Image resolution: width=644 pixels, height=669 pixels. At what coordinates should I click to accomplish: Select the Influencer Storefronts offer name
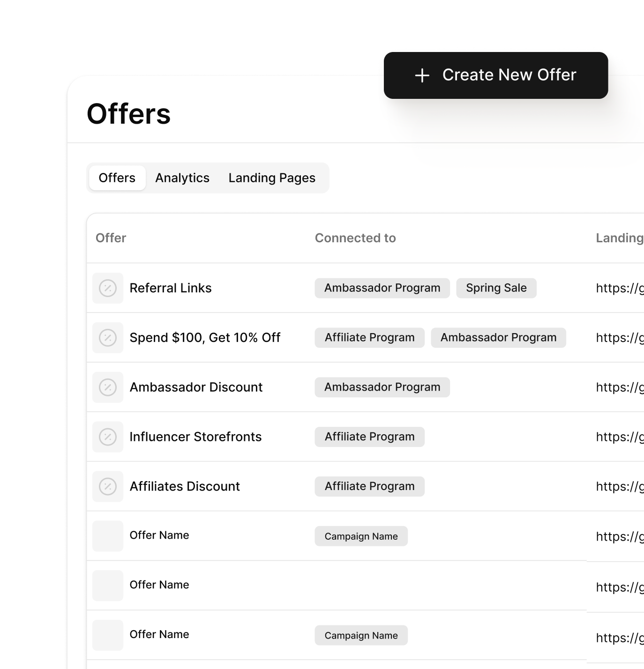coord(195,437)
